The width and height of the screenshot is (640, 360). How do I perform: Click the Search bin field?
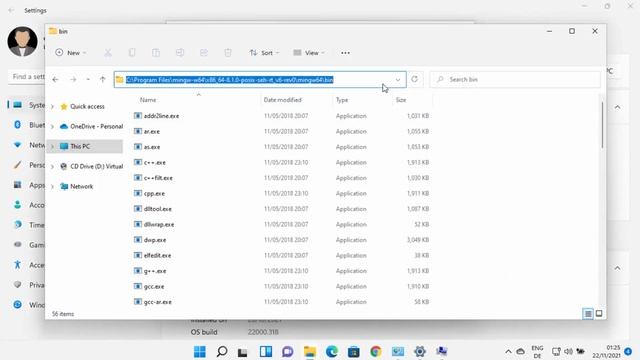click(515, 80)
